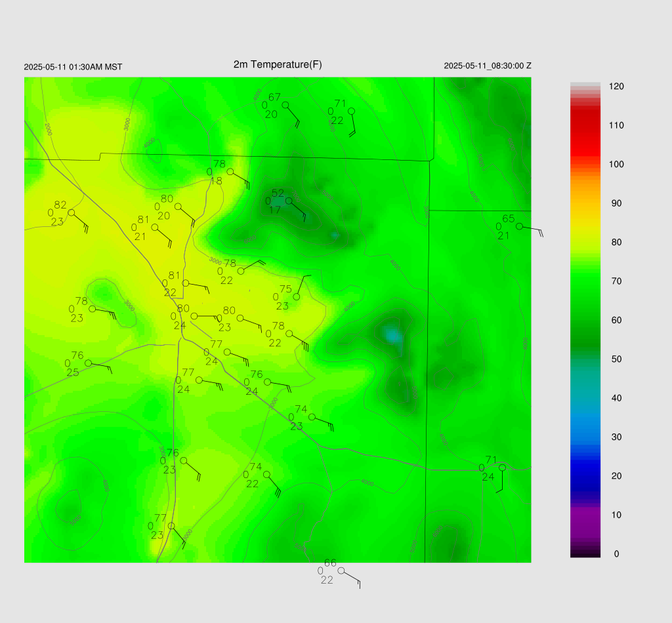
Task: Click the 30 colorbar tick label
Action: click(616, 437)
